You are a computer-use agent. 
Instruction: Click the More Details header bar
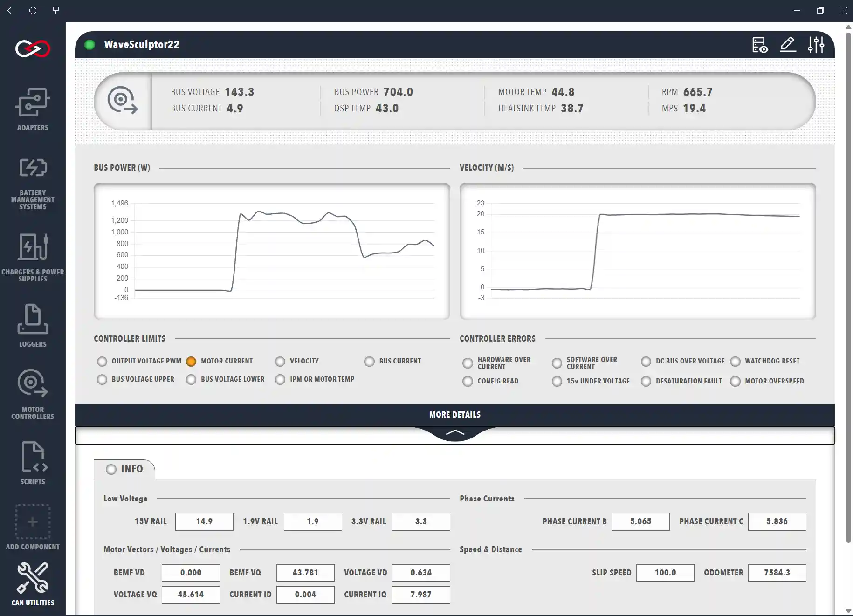pos(454,415)
